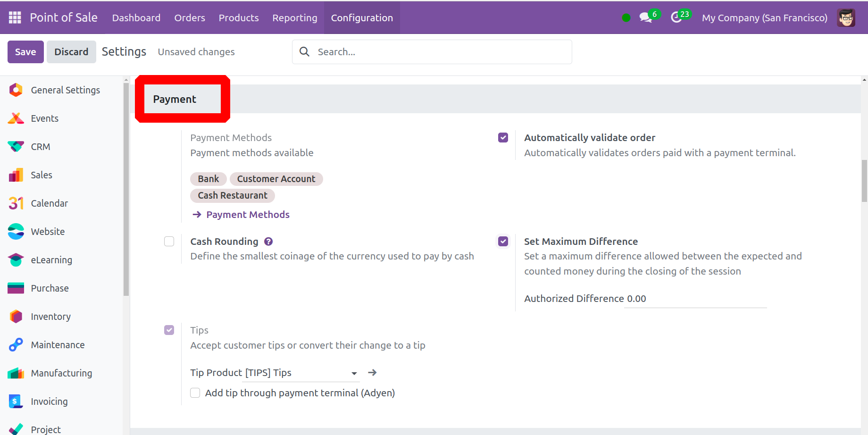Image resolution: width=868 pixels, height=435 pixels.
Task: Uncheck Automatically validate order
Action: click(503, 138)
